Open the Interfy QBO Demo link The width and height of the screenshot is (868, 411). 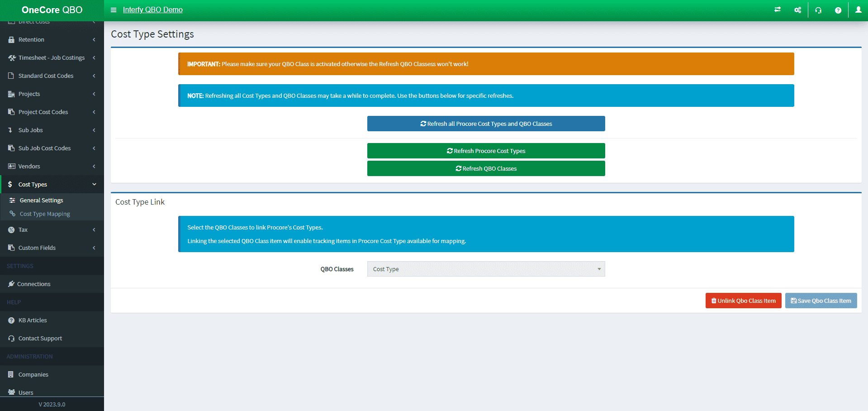[x=153, y=10]
